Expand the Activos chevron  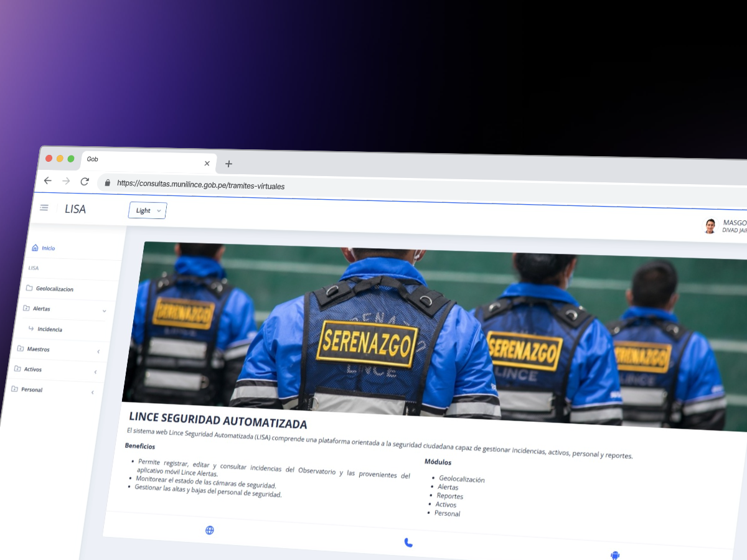click(95, 372)
